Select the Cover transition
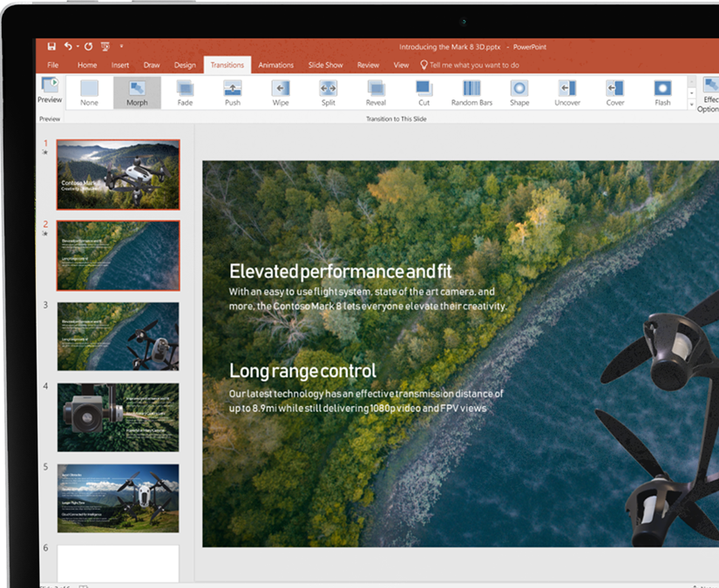719x588 pixels. (615, 93)
